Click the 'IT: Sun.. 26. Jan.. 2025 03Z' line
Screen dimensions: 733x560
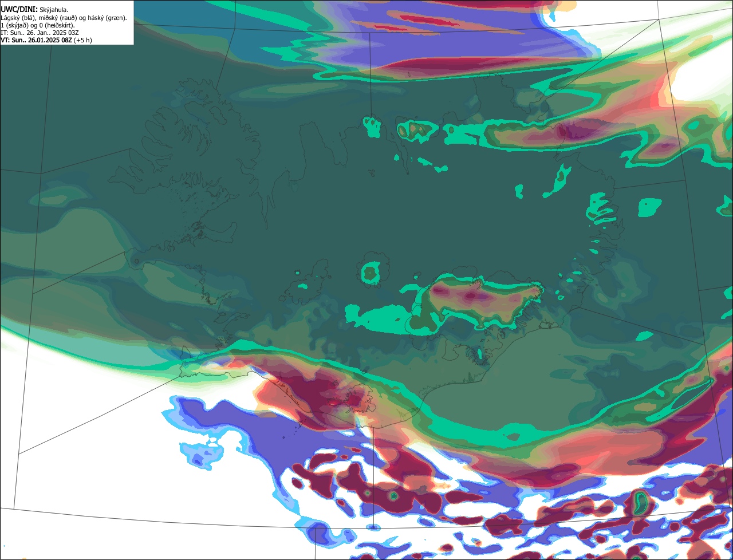40,33
